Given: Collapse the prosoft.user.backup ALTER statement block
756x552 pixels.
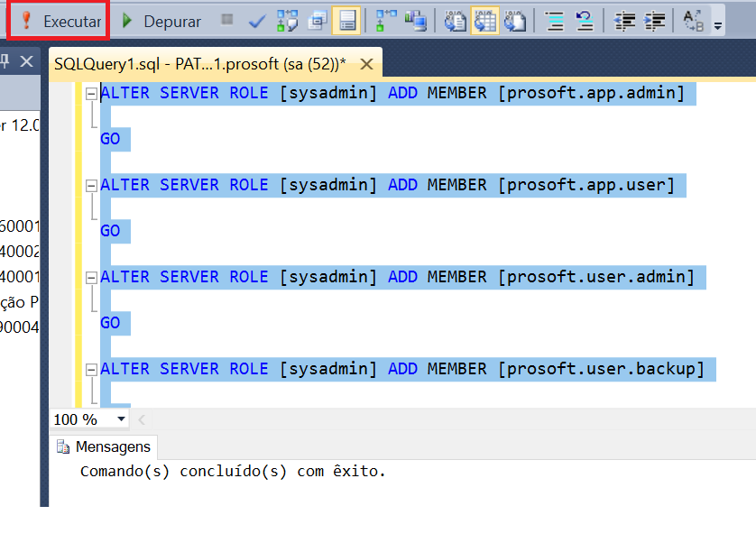Looking at the screenshot, I should [91, 370].
